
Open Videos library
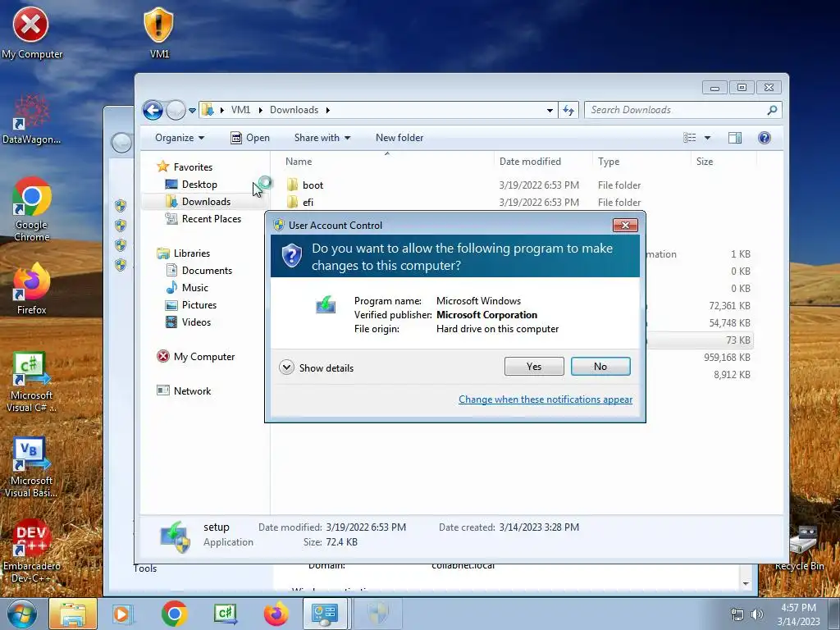189,322
